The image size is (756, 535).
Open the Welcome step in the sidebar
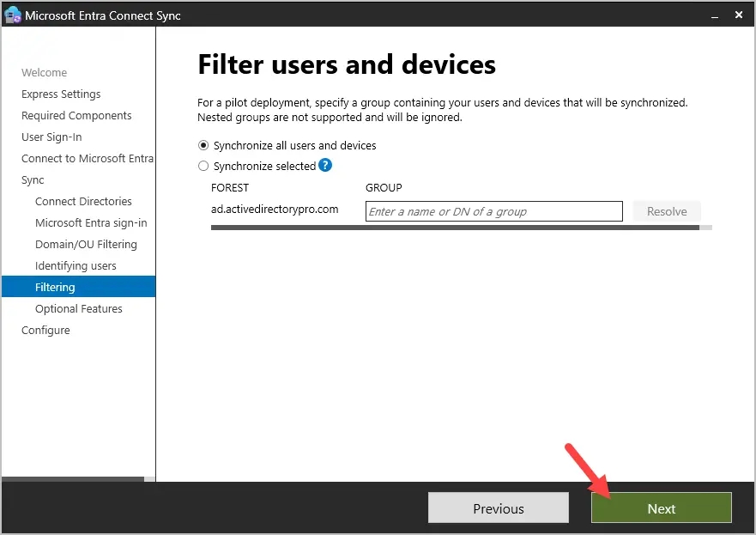(x=44, y=72)
